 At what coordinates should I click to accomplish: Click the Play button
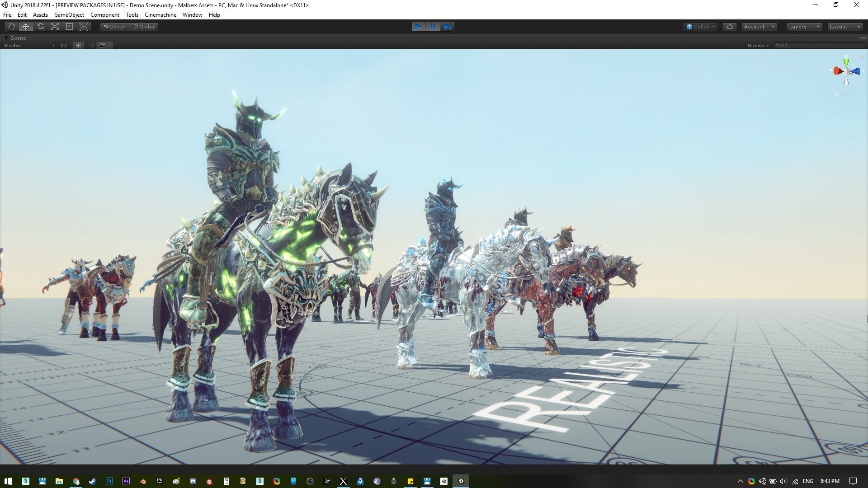pyautogui.click(x=418, y=27)
